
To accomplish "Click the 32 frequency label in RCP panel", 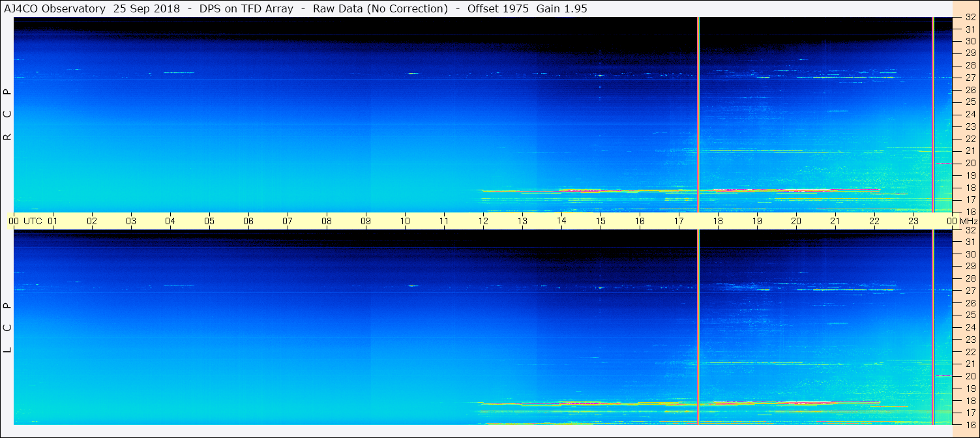I will pos(970,18).
